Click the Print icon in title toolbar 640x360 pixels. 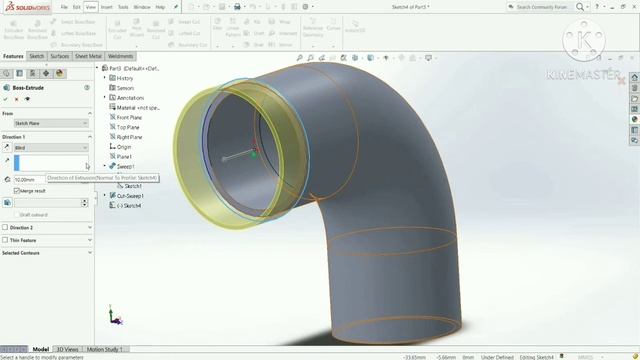point(237,7)
